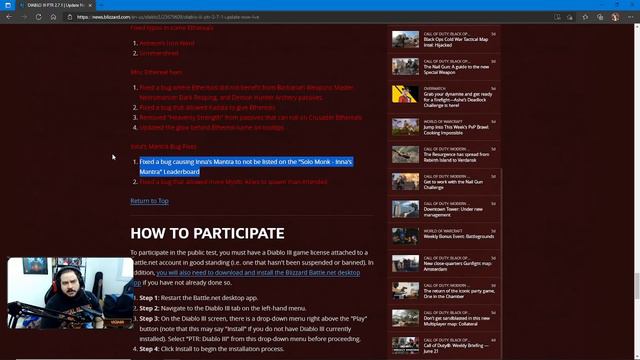This screenshot has height=360, width=640.
Task: Open 'New close-quarters Gunfight map' headline
Action: 457,266
